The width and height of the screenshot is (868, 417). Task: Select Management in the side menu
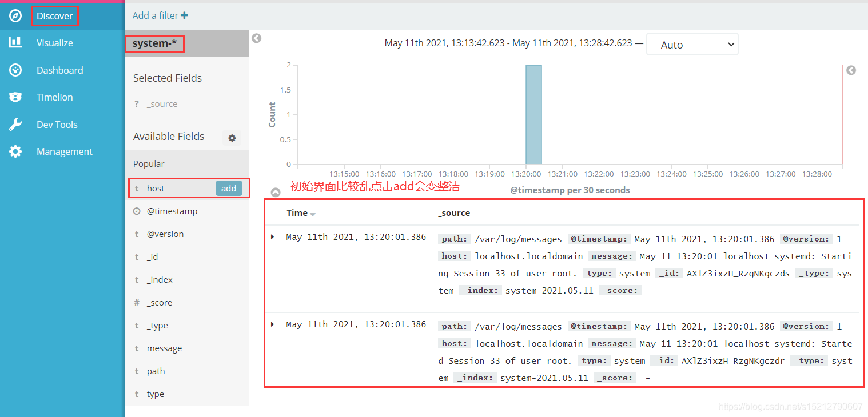pyautogui.click(x=65, y=151)
